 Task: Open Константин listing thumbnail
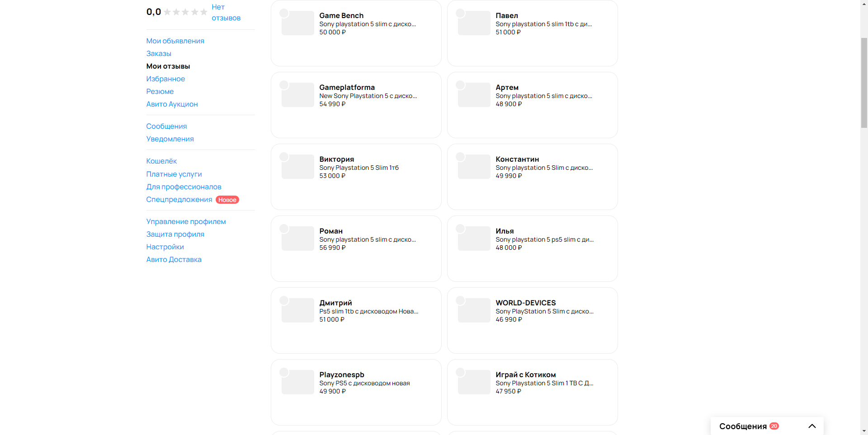tap(474, 167)
